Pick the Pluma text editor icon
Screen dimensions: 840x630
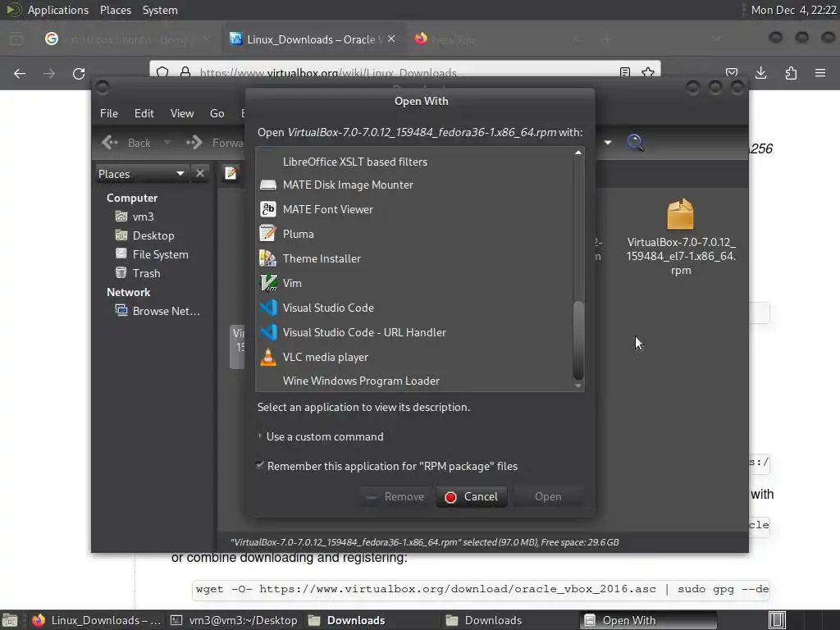[x=268, y=234]
